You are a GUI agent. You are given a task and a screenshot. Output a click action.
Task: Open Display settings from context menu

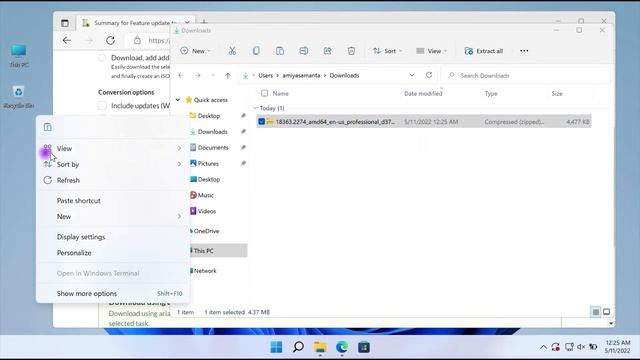tap(113, 237)
